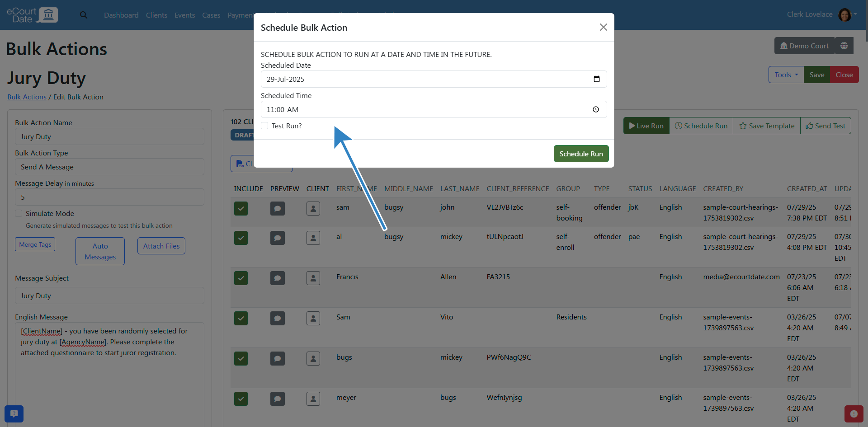868x427 pixels.
Task: Close the Schedule Bulk Action dialog
Action: [604, 27]
